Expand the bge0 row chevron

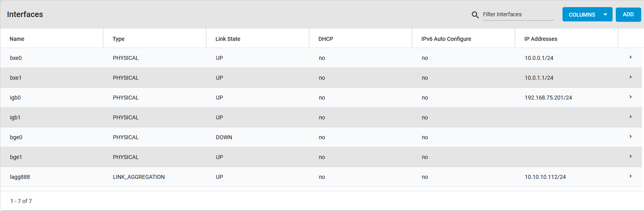[630, 137]
